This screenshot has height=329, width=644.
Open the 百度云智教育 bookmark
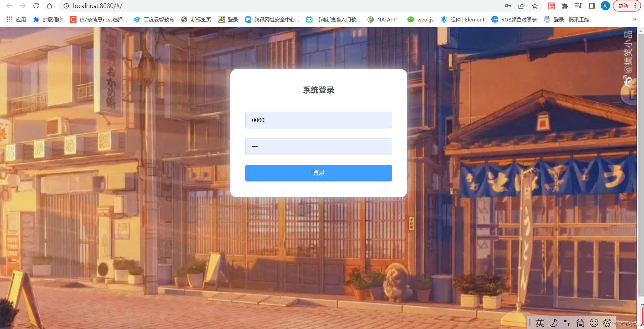[x=154, y=19]
